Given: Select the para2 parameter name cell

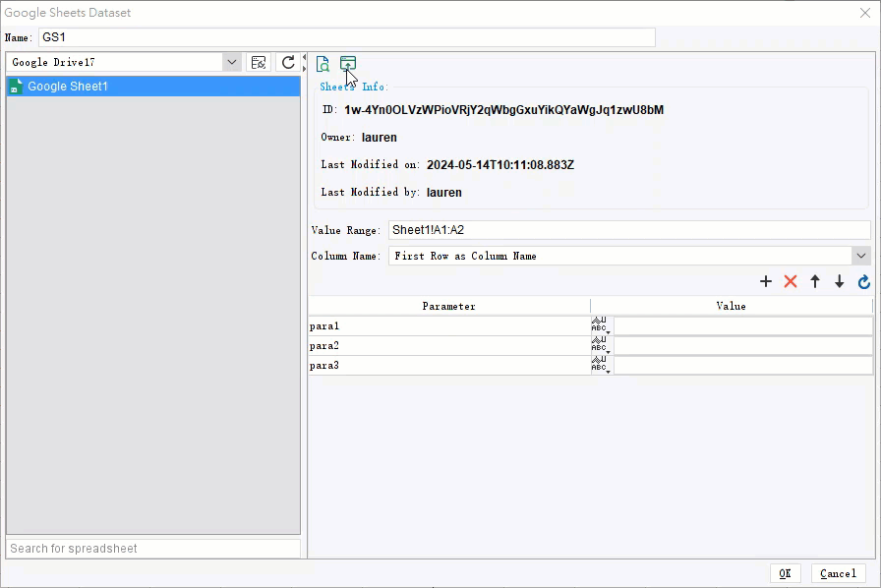Looking at the screenshot, I should click(449, 346).
